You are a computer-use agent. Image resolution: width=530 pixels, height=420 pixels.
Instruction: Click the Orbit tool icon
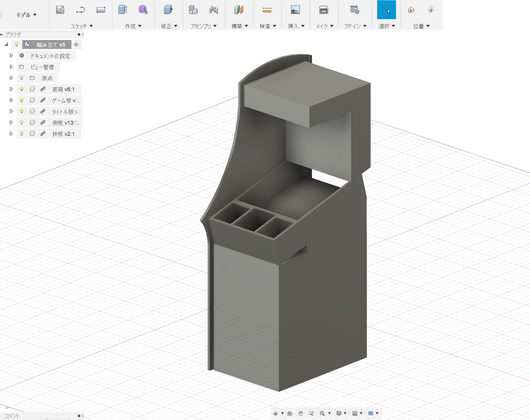[x=275, y=413]
